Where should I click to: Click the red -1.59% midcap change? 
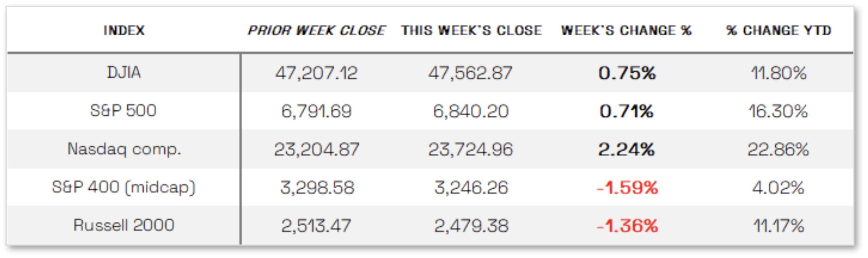(627, 187)
